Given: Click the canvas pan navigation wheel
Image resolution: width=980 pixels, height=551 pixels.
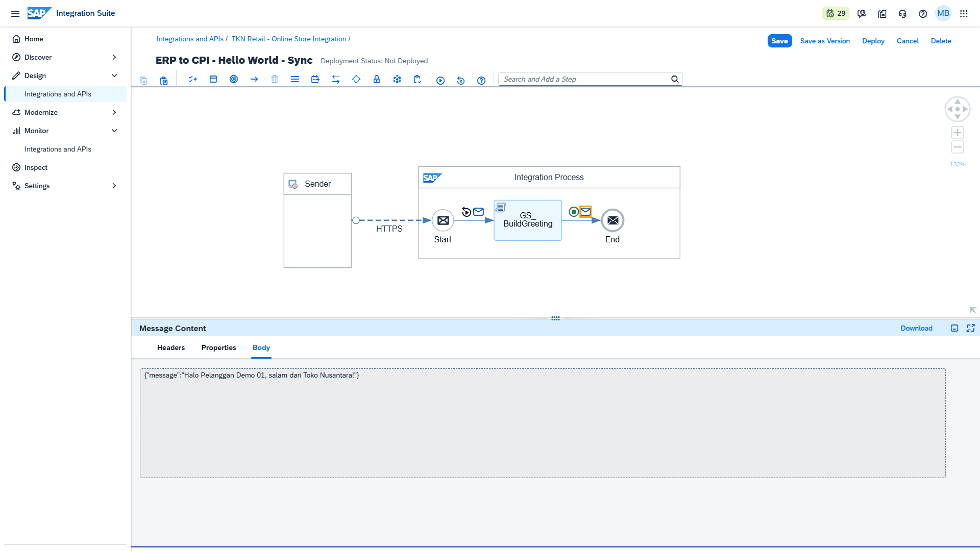Looking at the screenshot, I should click(x=958, y=109).
